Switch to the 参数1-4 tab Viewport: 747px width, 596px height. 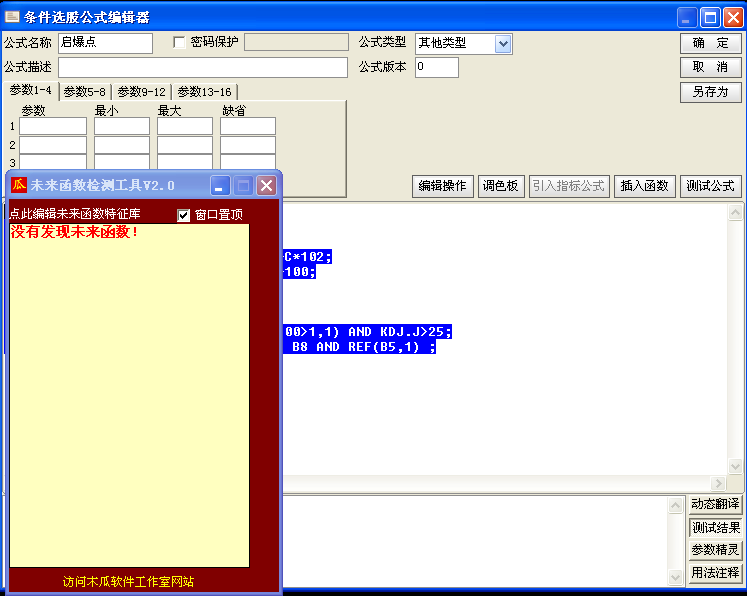[31, 90]
